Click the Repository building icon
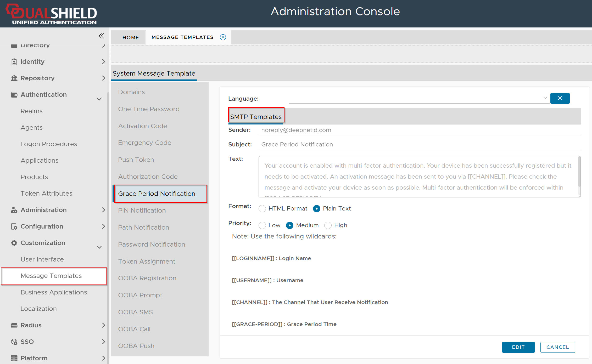Screen dimensions: 592x364 click(14, 78)
